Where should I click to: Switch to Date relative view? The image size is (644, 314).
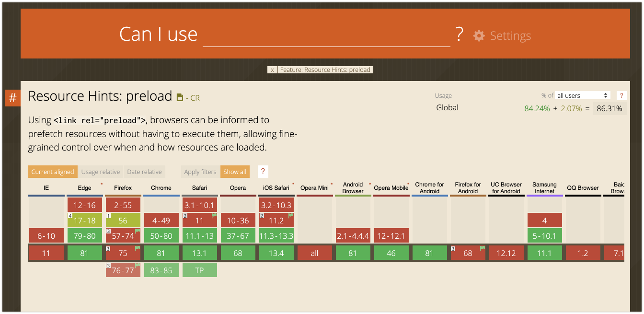pos(144,172)
